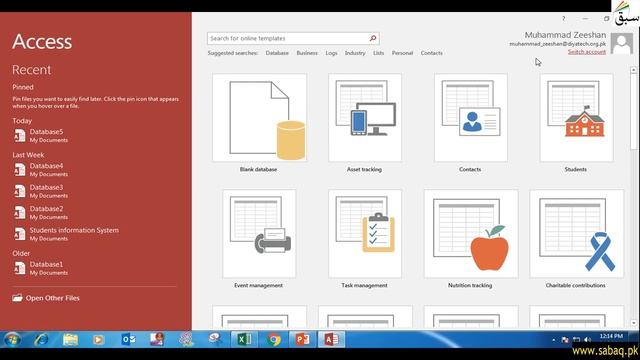Screen dimensions: 640x360
Task: Open File Explorer from taskbar
Action: click(70, 339)
